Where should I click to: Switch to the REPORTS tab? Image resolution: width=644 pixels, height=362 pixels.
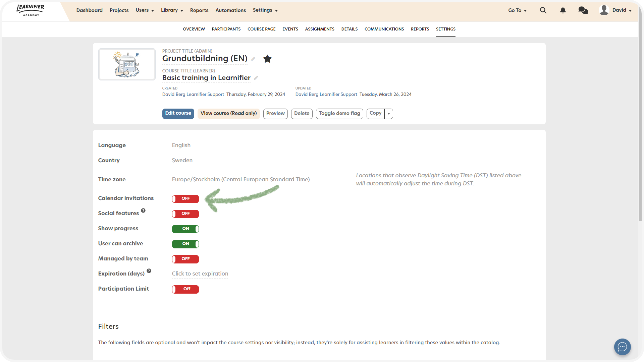pyautogui.click(x=420, y=29)
